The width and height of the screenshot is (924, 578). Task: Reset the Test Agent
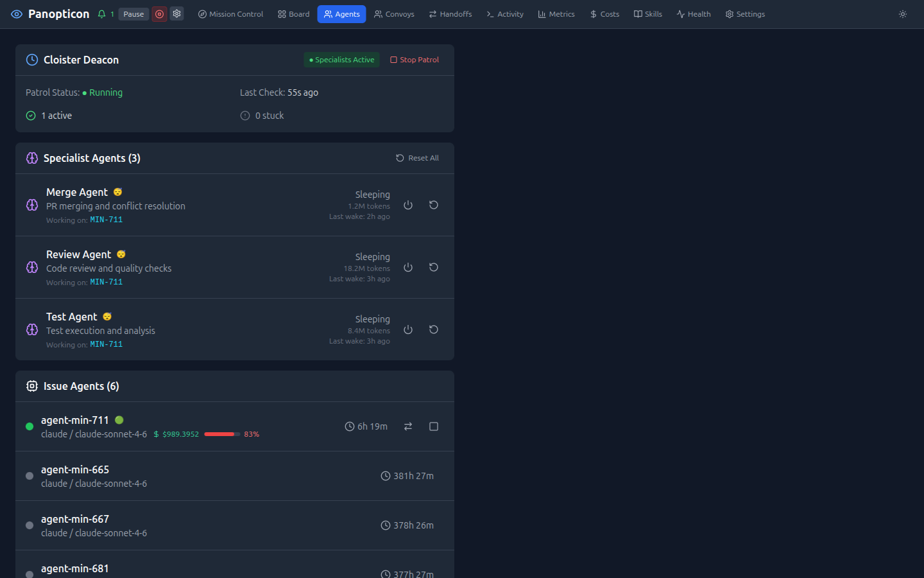pyautogui.click(x=434, y=329)
